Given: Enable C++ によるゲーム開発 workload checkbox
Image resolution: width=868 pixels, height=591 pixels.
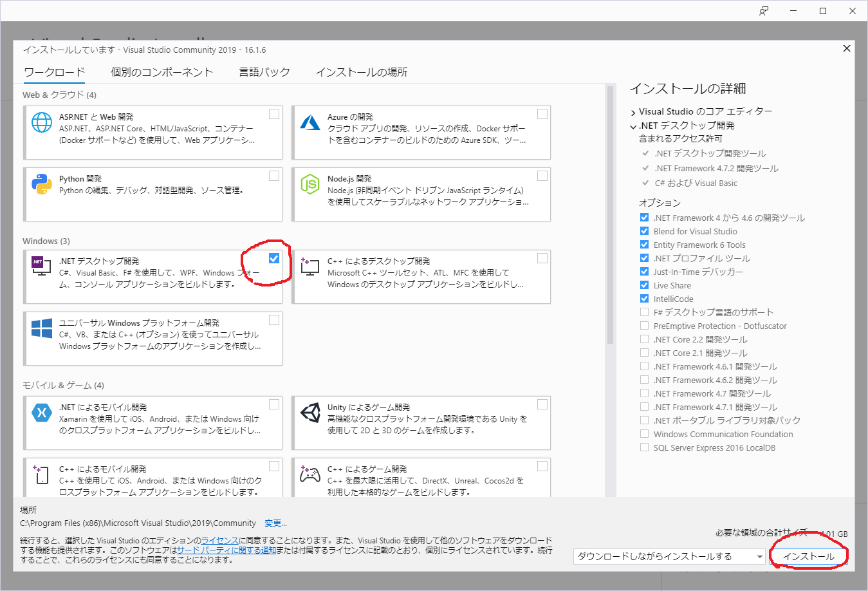Looking at the screenshot, I should click(542, 466).
